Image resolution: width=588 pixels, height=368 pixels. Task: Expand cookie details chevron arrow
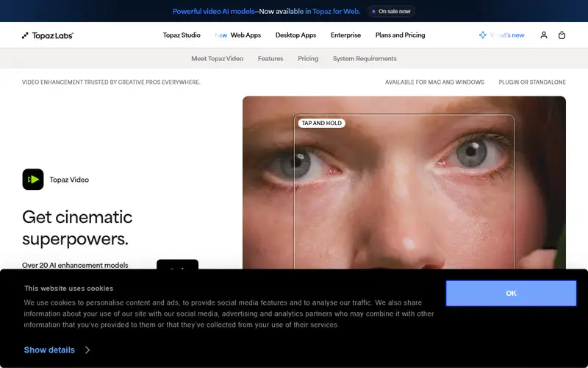coord(87,350)
